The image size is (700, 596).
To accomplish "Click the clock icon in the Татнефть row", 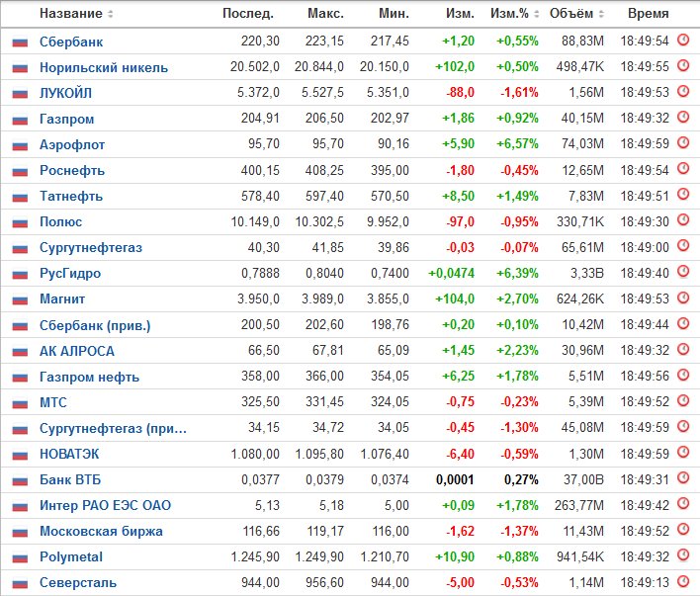I will point(683,194).
